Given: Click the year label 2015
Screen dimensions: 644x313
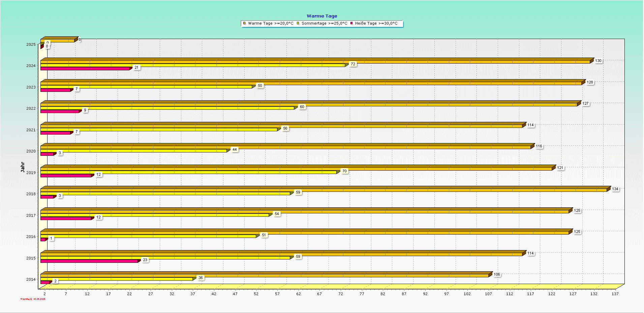Looking at the screenshot, I should [x=31, y=258].
